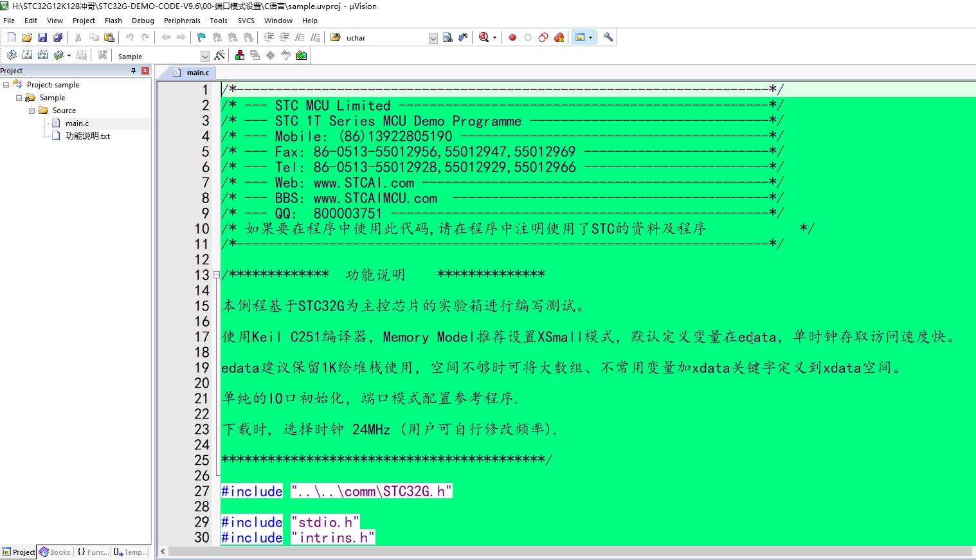The image size is (976, 560).
Task: Start the debug session using the magnifier d icon
Action: coord(484,37)
